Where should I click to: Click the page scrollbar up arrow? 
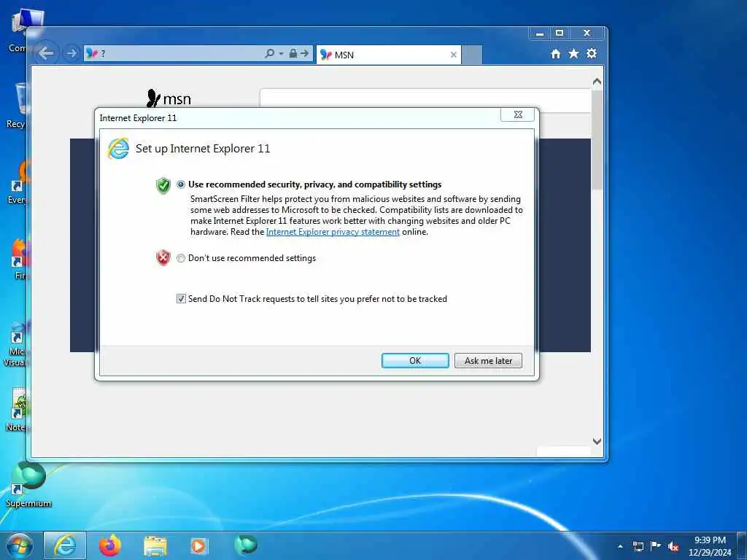[597, 82]
